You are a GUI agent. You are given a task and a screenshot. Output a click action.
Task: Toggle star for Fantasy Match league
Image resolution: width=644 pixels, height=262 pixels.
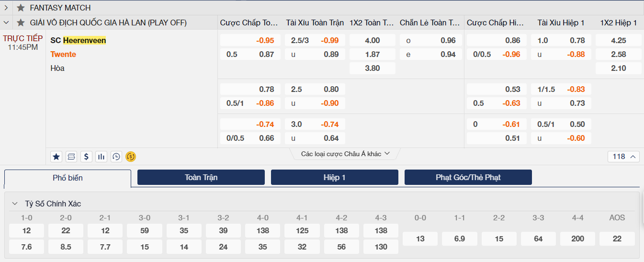point(21,8)
